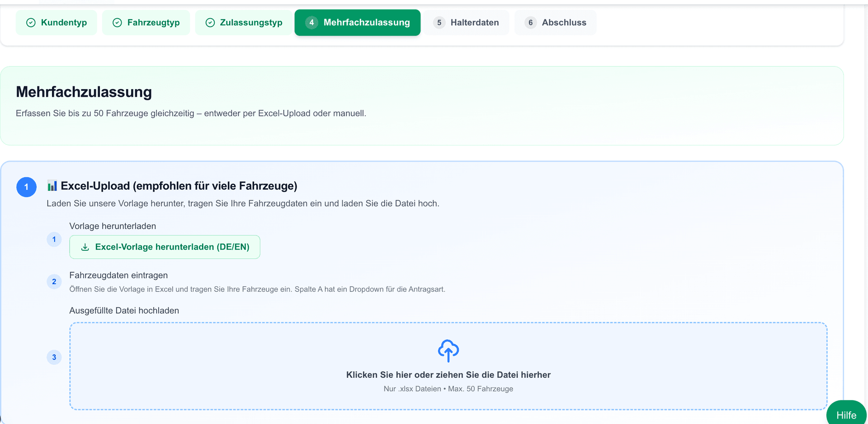
Task: Click the file upload dropzone
Action: pyautogui.click(x=448, y=366)
